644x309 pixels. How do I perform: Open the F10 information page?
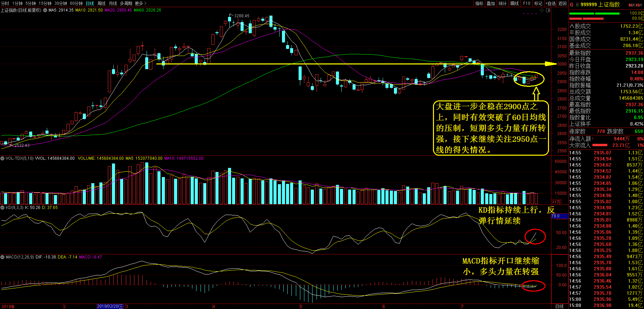click(527, 3)
